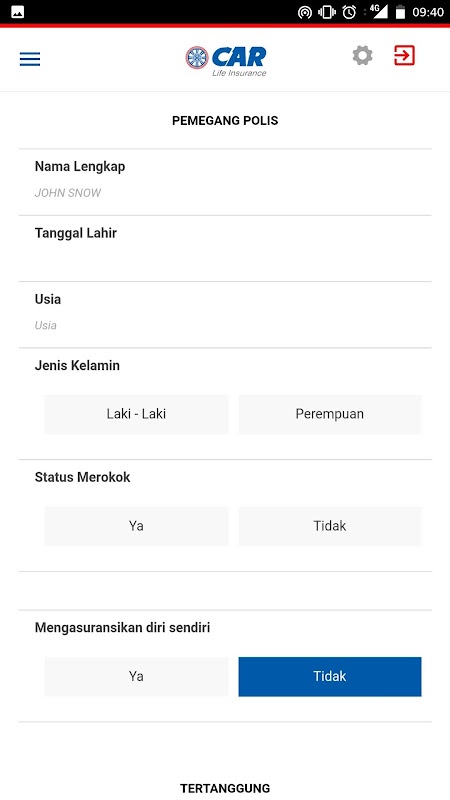Tap the alarm clock status icon
The image size is (450, 800).
[x=349, y=12]
